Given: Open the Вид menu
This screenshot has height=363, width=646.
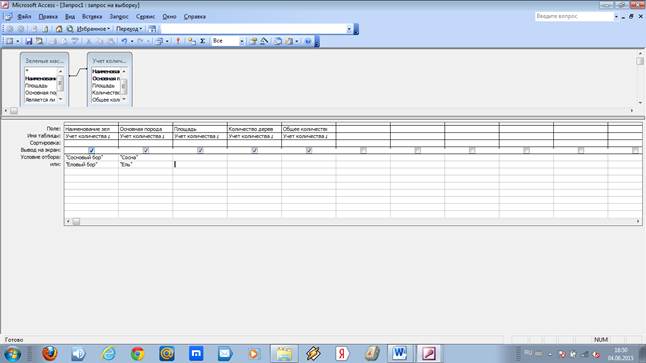Looking at the screenshot, I should tap(70, 16).
